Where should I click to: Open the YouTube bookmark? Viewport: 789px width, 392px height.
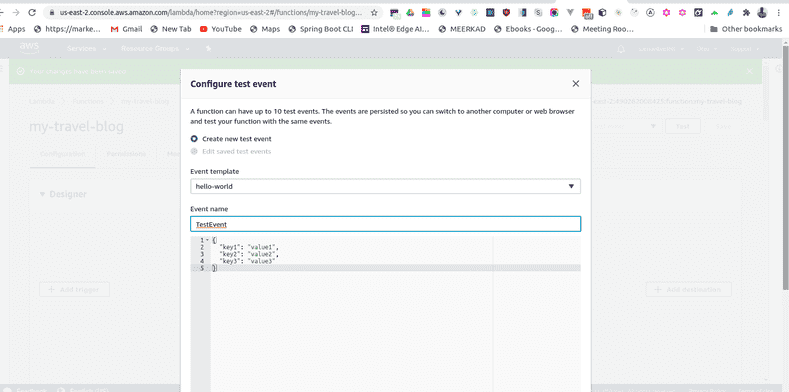click(221, 29)
